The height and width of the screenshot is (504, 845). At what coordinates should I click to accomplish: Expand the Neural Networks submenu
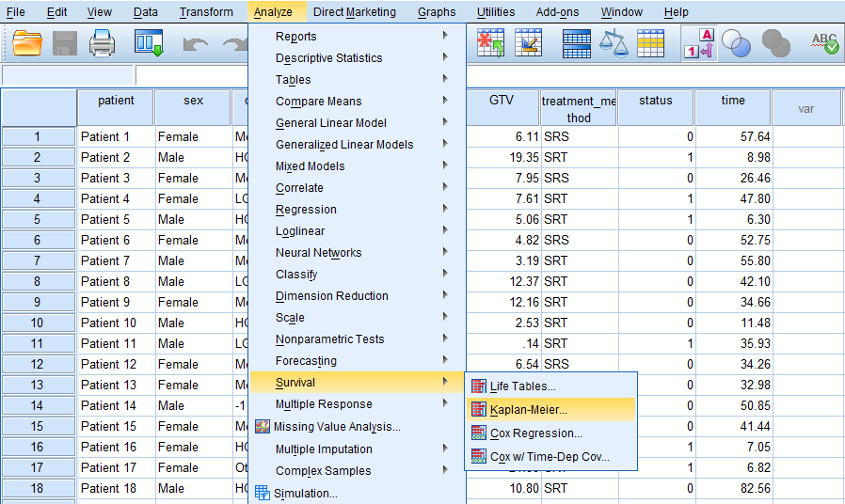[357, 253]
